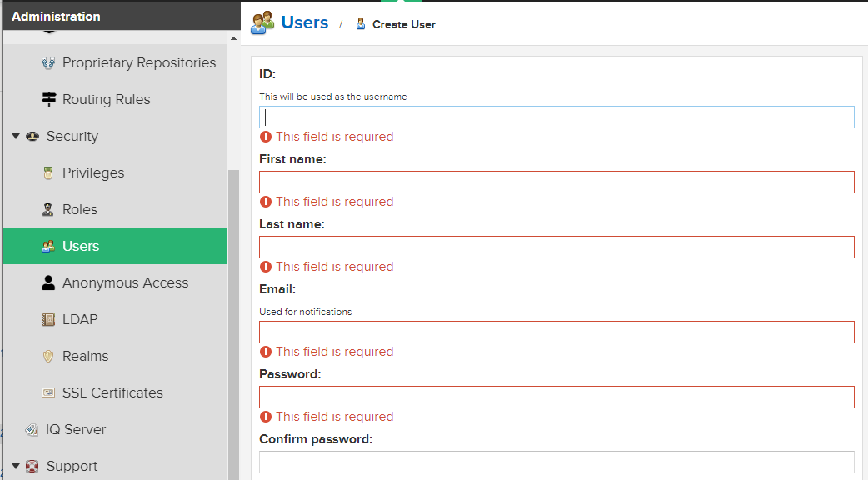Screen dimensions: 868x480
Task: Click the IQ Server icon
Action: [32, 429]
